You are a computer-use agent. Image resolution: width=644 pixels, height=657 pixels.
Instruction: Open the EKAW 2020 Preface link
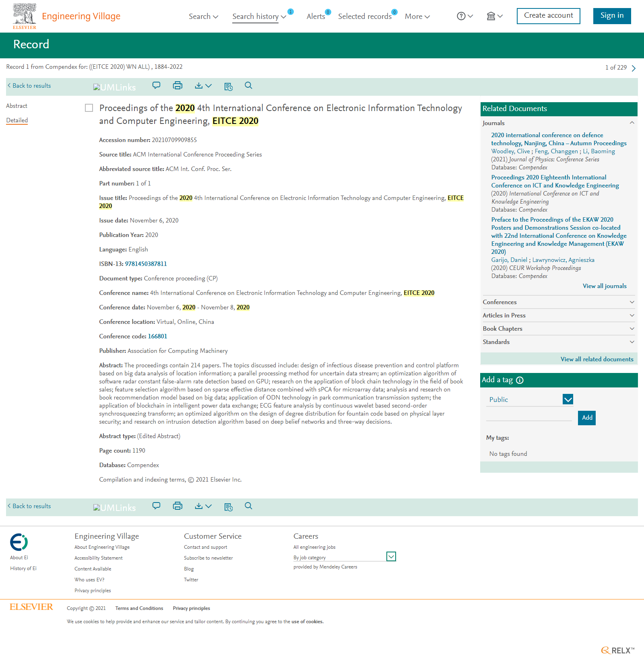[559, 236]
